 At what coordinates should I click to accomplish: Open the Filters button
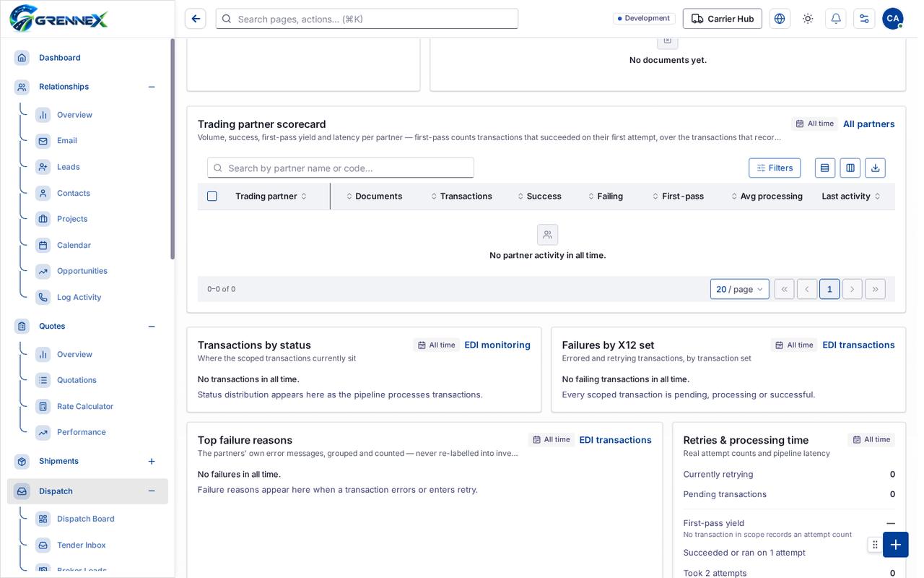click(775, 168)
